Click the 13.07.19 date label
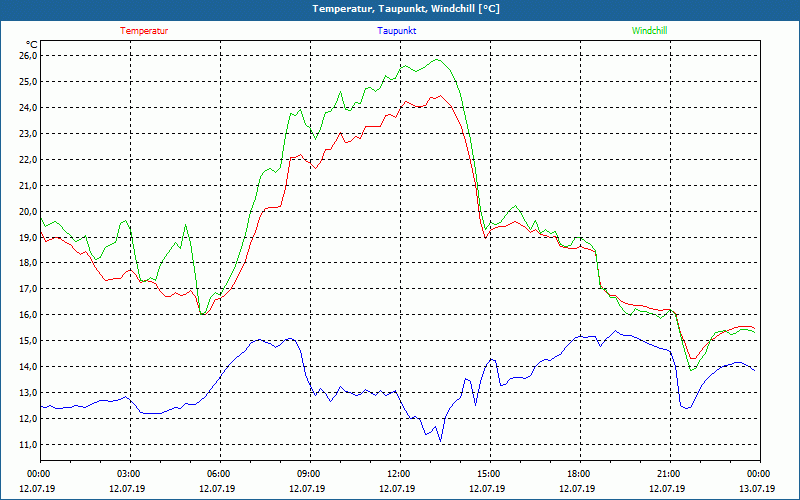Viewport: 800px width, 500px height. (757, 488)
